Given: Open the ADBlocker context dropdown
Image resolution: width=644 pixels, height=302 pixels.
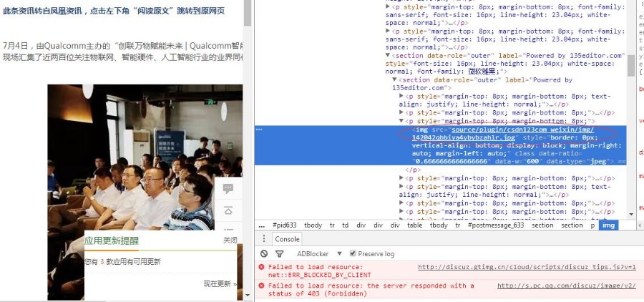Looking at the screenshot, I should 319,253.
